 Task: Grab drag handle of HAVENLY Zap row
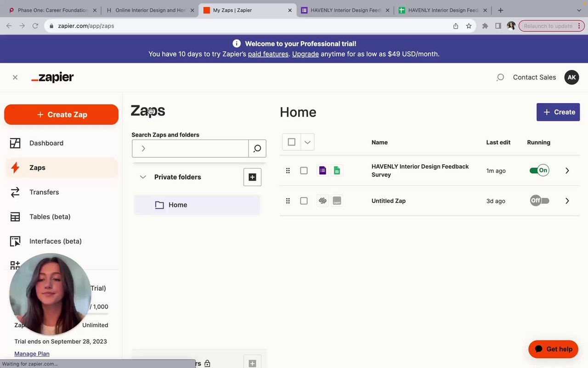(288, 171)
